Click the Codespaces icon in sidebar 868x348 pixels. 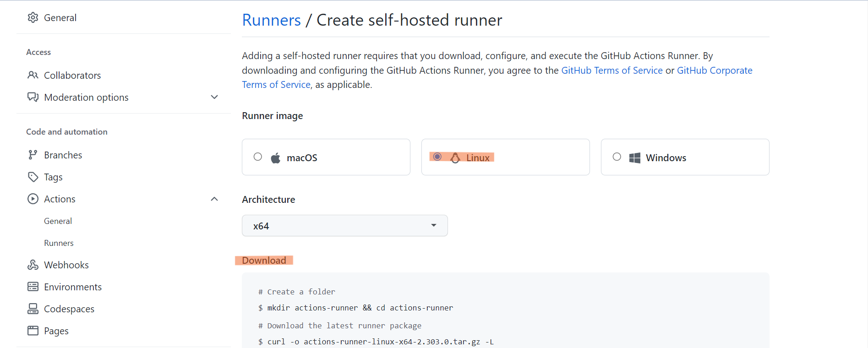pyautogui.click(x=33, y=309)
